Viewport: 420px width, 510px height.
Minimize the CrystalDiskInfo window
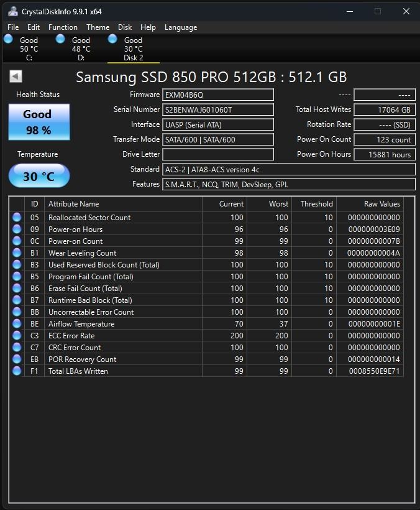[x=350, y=11]
